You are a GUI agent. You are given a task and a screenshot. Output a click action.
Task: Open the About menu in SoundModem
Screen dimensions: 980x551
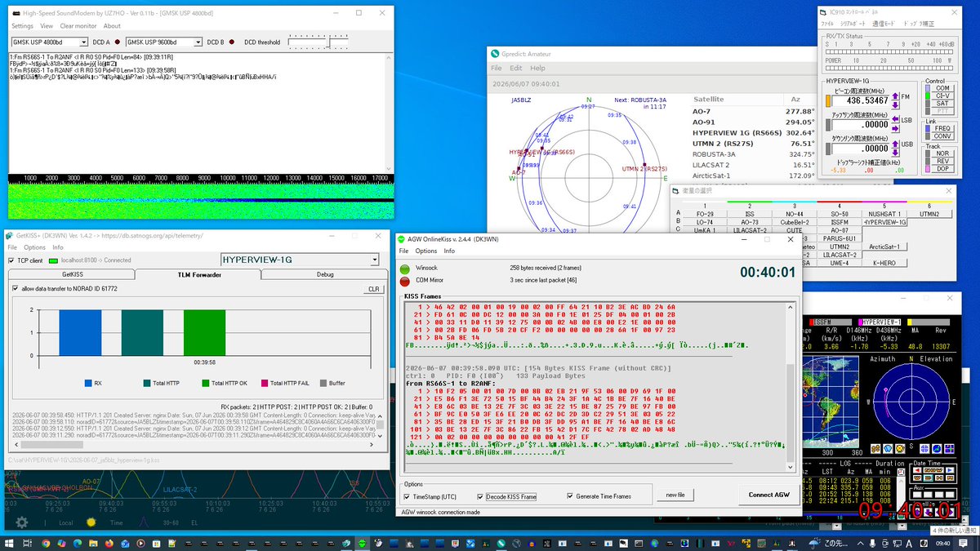click(112, 26)
